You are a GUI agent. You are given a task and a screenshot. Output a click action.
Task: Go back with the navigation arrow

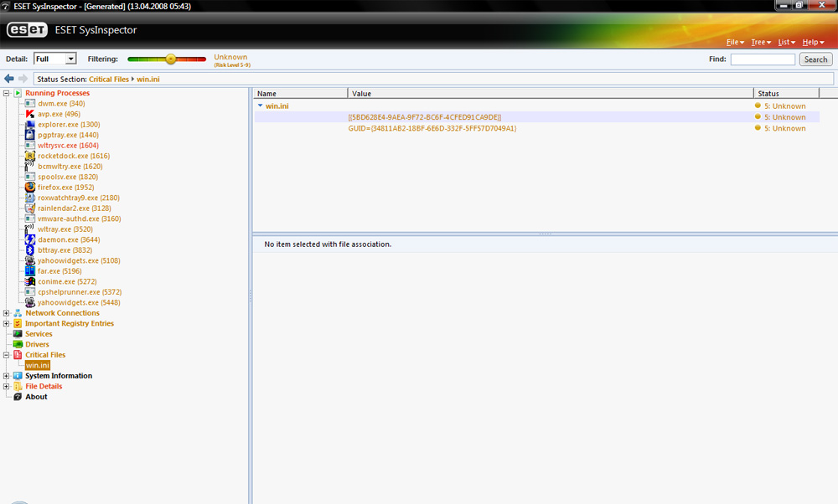pos(9,79)
